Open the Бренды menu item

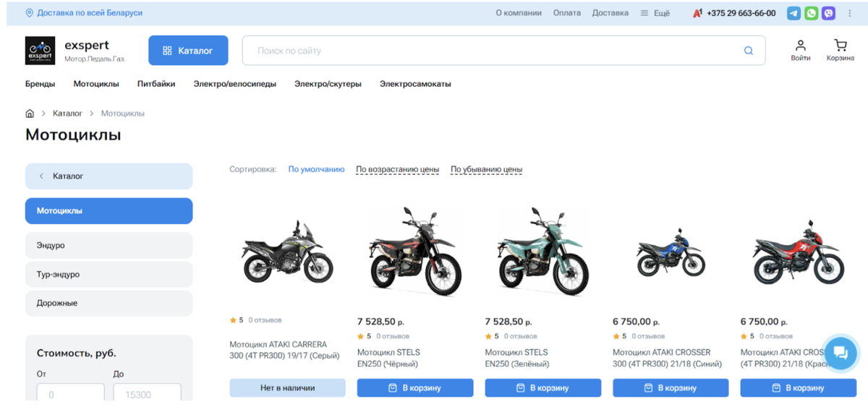click(x=41, y=84)
